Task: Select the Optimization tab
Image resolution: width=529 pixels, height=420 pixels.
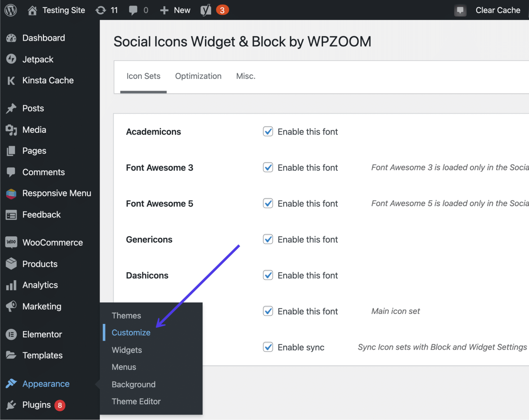Action: [x=198, y=76]
